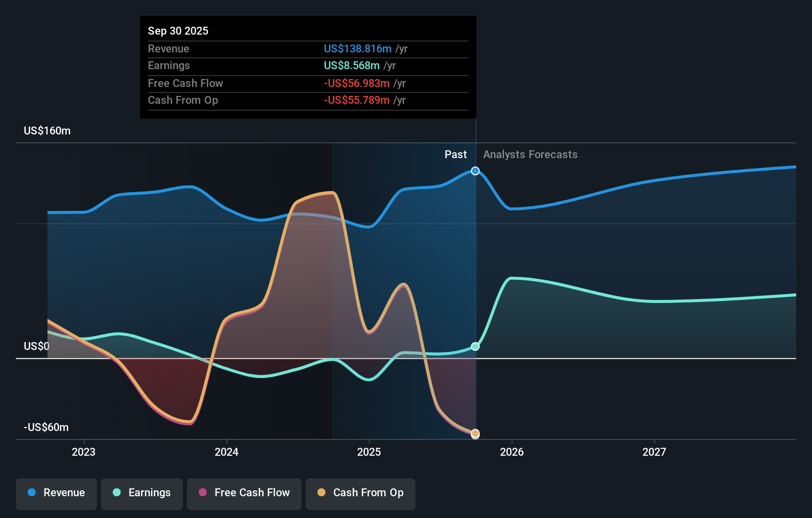Click the teal Earnings data point marker

pyautogui.click(x=475, y=346)
